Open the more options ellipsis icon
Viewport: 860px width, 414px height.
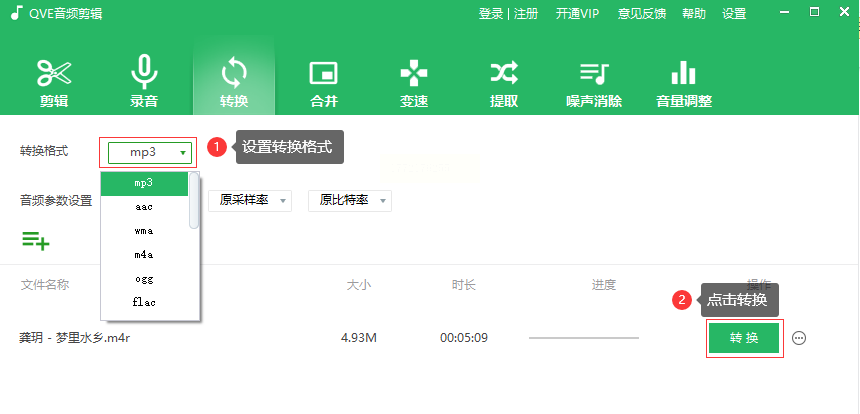point(799,338)
